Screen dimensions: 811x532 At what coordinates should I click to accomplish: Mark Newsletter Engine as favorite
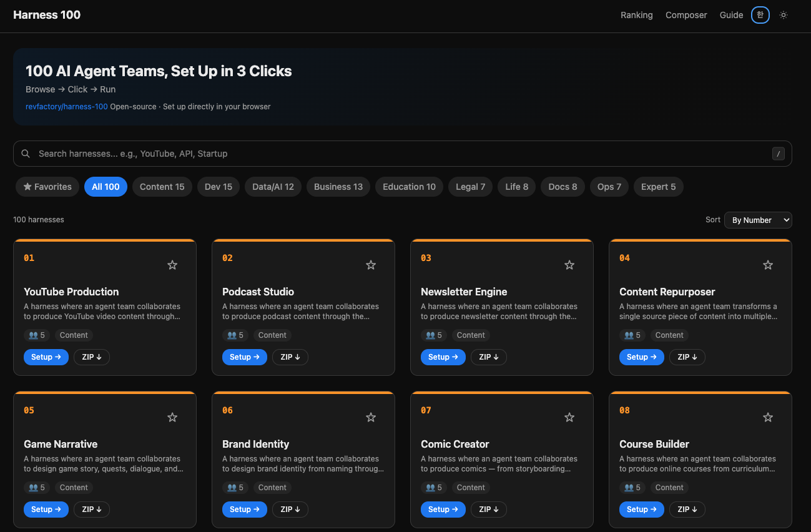point(569,265)
